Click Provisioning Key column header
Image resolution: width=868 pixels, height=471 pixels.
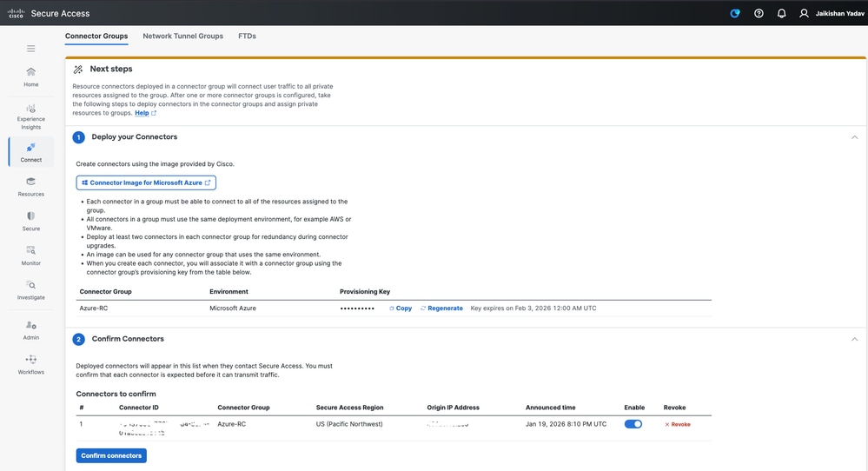[x=365, y=292]
